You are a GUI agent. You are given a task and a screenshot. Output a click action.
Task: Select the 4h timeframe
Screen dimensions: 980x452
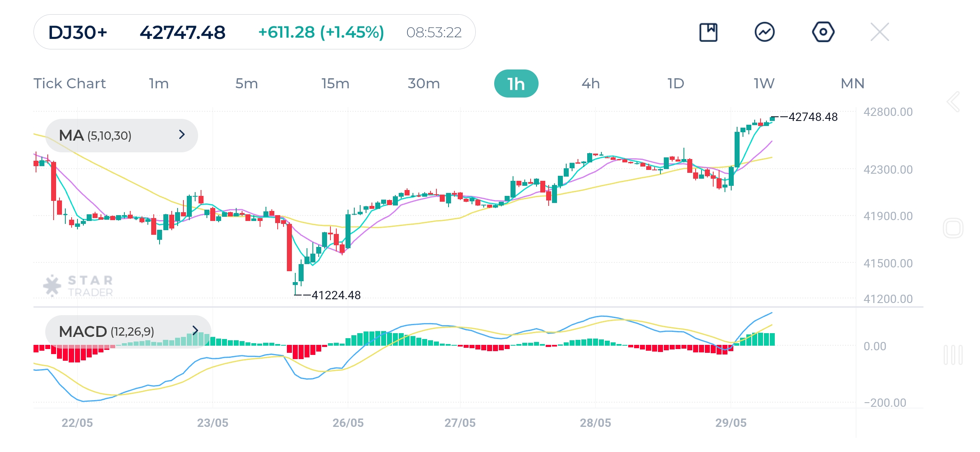[591, 84]
